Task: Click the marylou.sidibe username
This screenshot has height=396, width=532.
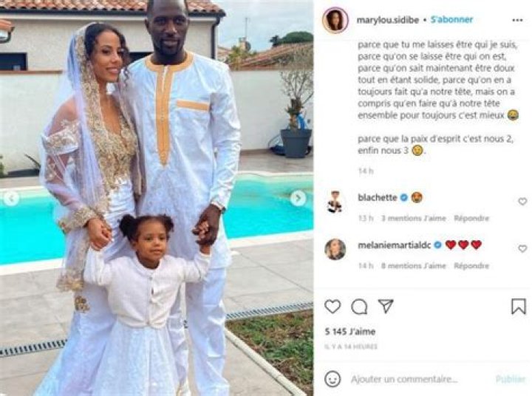Action: click(x=388, y=20)
